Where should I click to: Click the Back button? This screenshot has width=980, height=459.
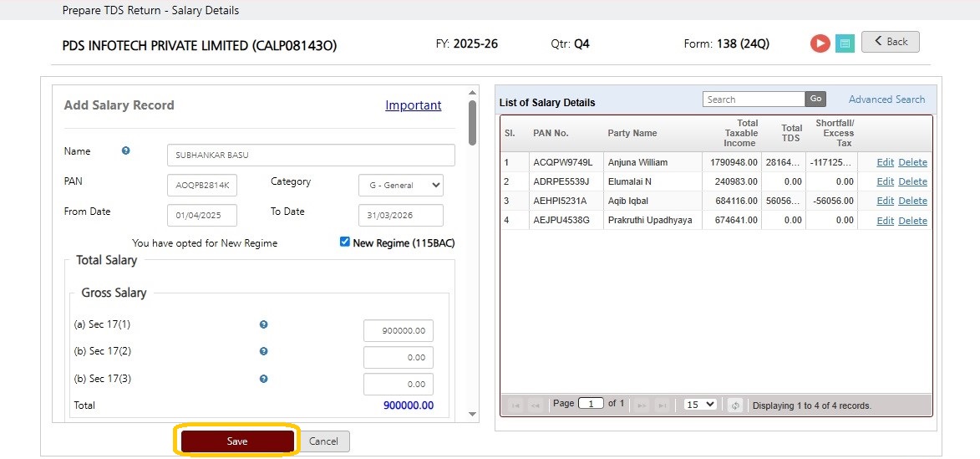(890, 42)
